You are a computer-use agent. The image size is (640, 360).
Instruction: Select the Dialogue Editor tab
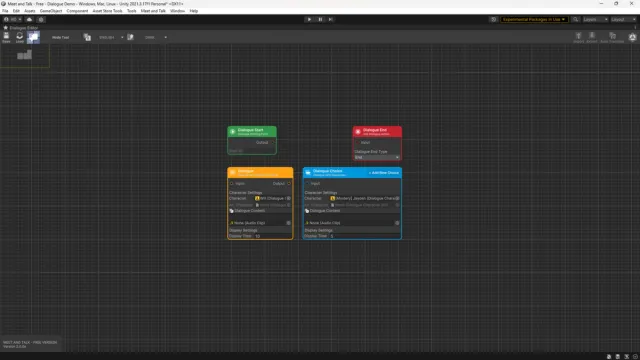point(21,28)
